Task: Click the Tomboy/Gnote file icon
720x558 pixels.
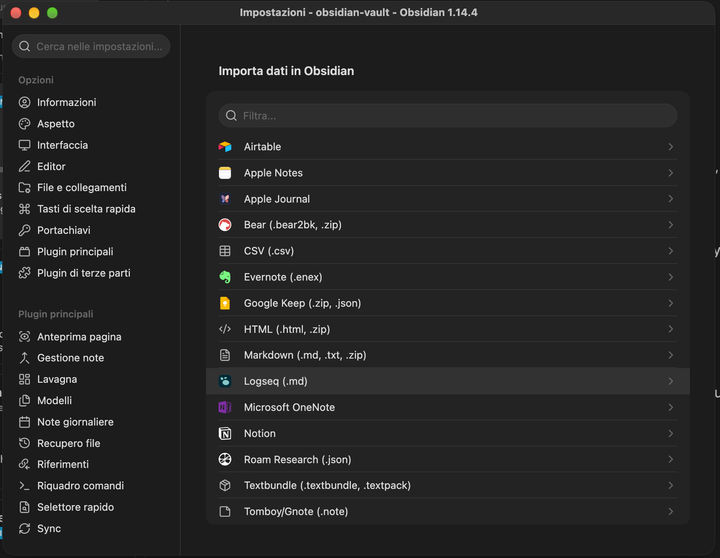Action: click(x=225, y=512)
